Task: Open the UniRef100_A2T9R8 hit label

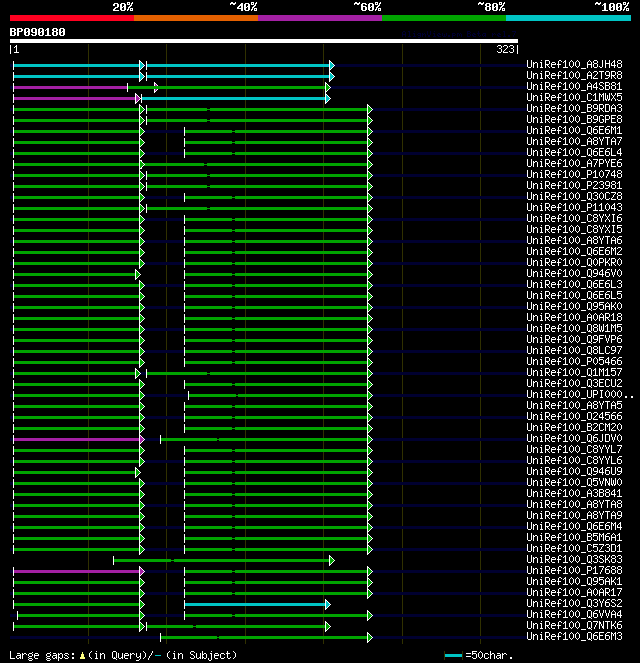Action: point(574,75)
